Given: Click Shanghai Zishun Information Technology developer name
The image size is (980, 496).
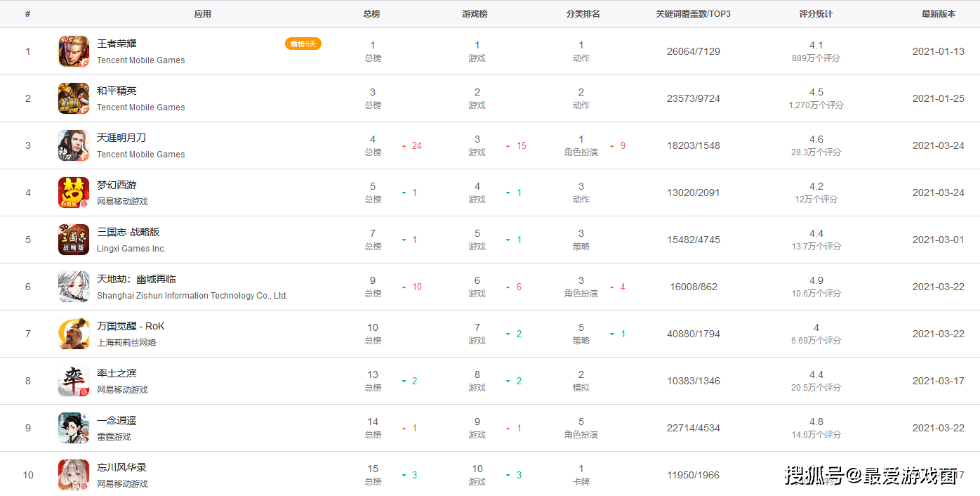Looking at the screenshot, I should pos(192,296).
